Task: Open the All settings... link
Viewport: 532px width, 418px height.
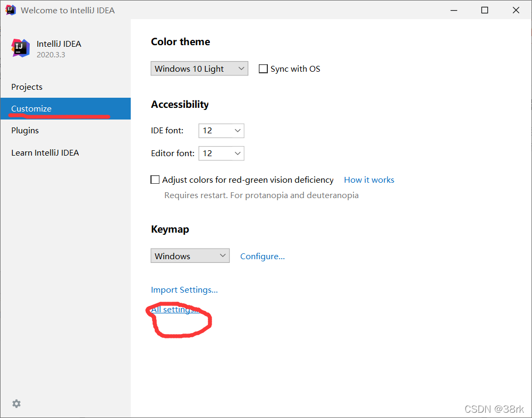Action: pos(175,310)
